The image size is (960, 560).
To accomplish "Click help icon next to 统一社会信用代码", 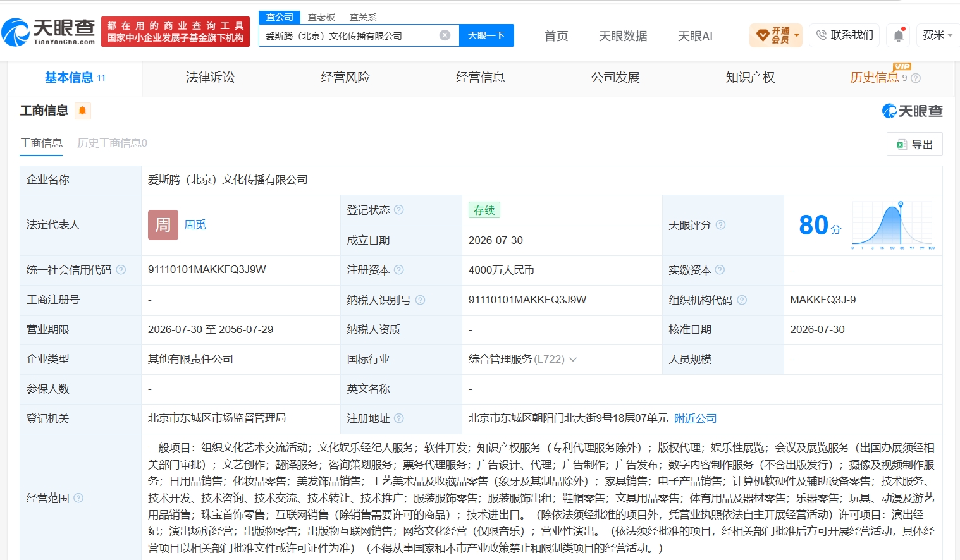I will coord(121,270).
